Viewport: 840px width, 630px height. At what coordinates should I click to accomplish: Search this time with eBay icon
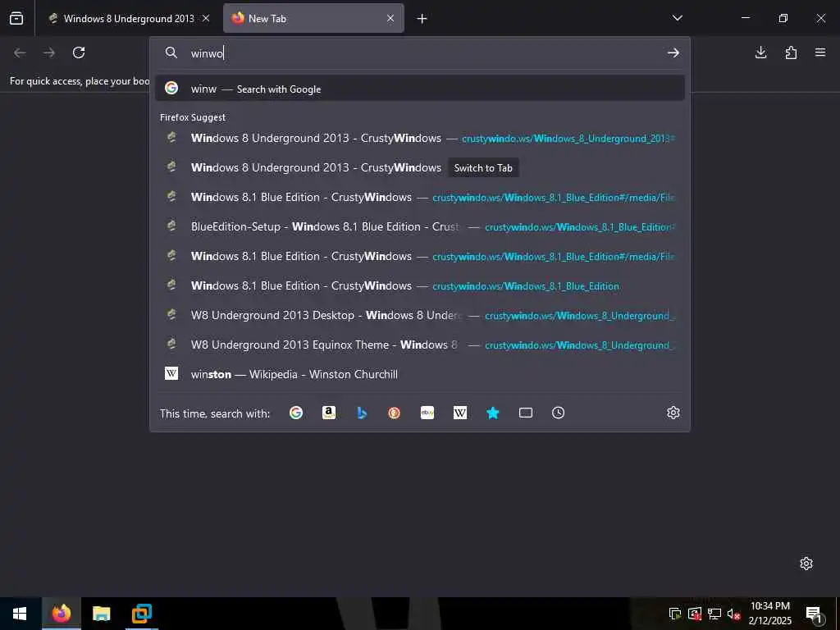(427, 413)
